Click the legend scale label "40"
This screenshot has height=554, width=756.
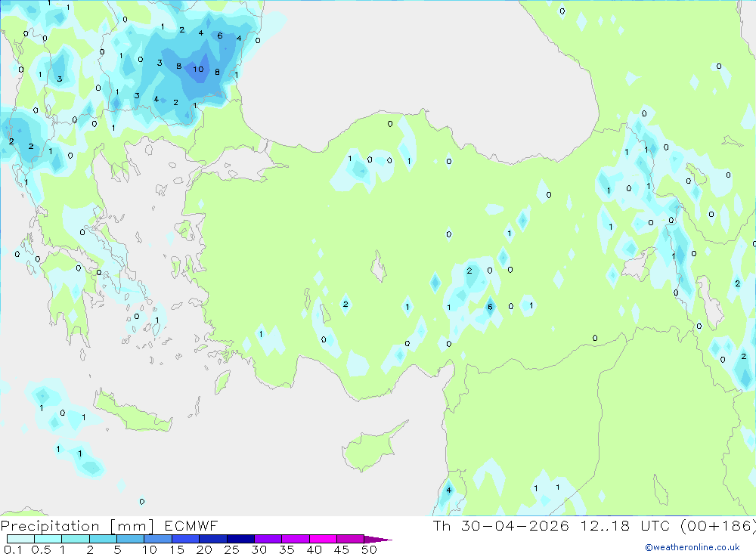pos(314,549)
